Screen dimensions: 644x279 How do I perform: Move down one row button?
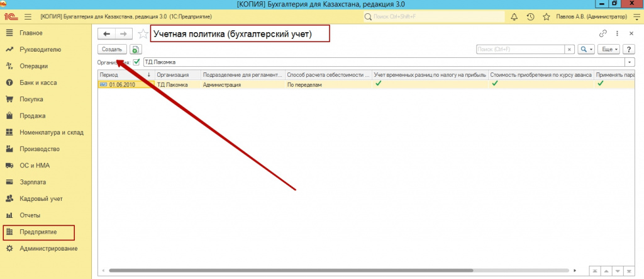pos(618,271)
